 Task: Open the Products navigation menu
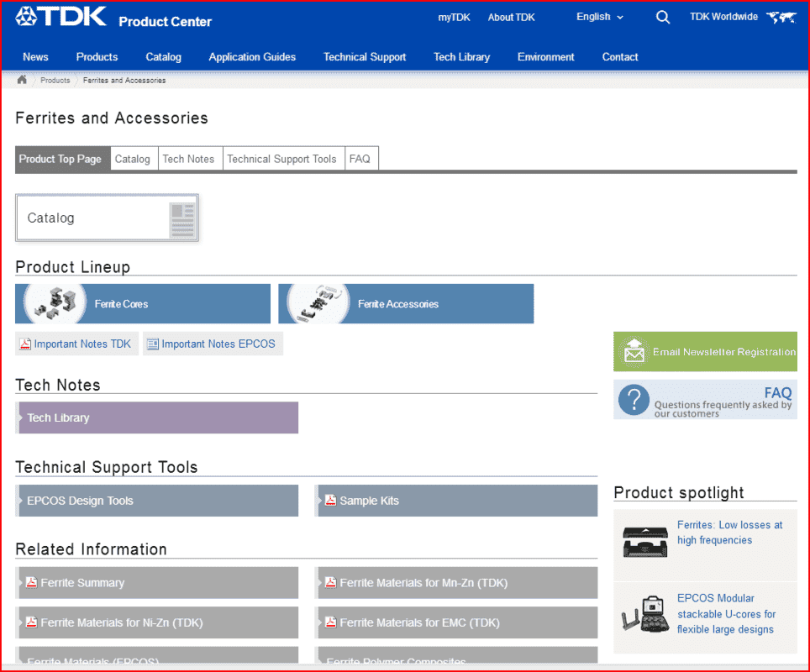click(97, 57)
